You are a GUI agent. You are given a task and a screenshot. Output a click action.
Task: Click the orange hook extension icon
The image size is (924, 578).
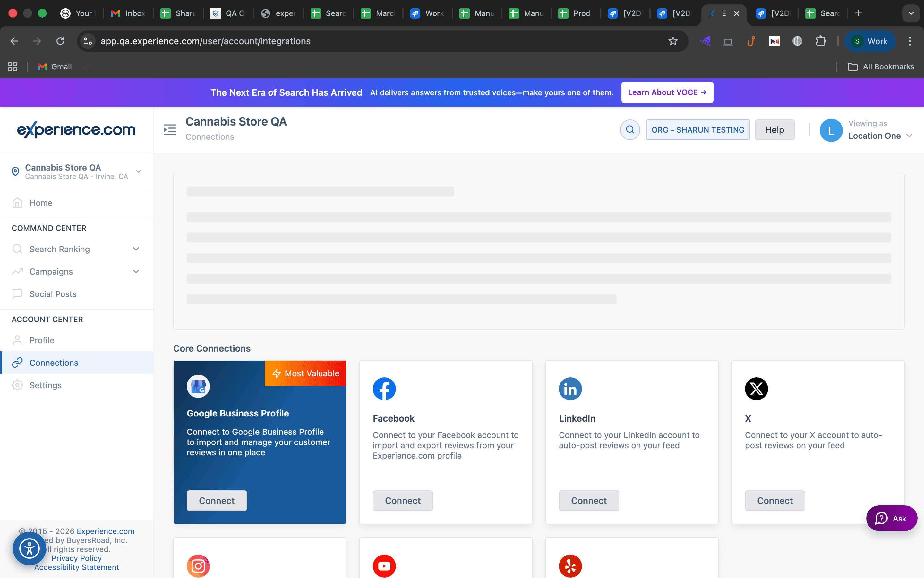point(751,41)
